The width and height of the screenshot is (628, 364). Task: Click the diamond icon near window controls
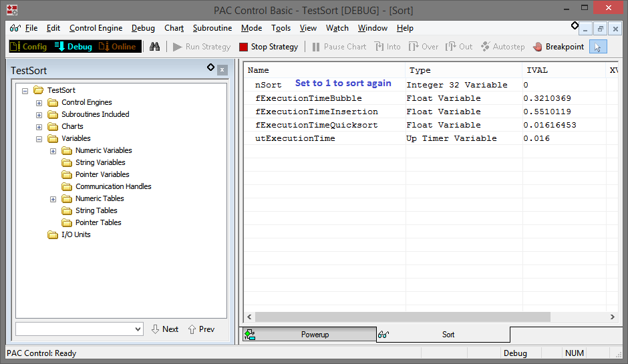[x=575, y=25]
